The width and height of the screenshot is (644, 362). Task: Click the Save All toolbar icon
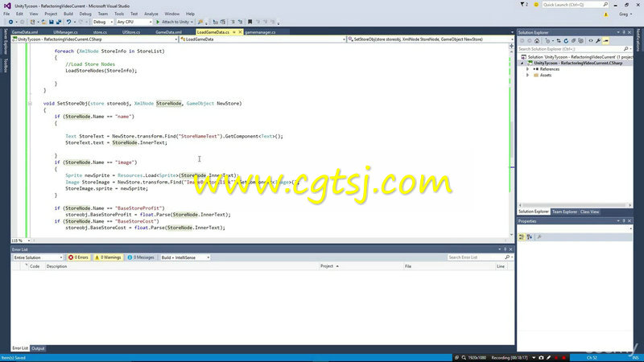tap(59, 22)
